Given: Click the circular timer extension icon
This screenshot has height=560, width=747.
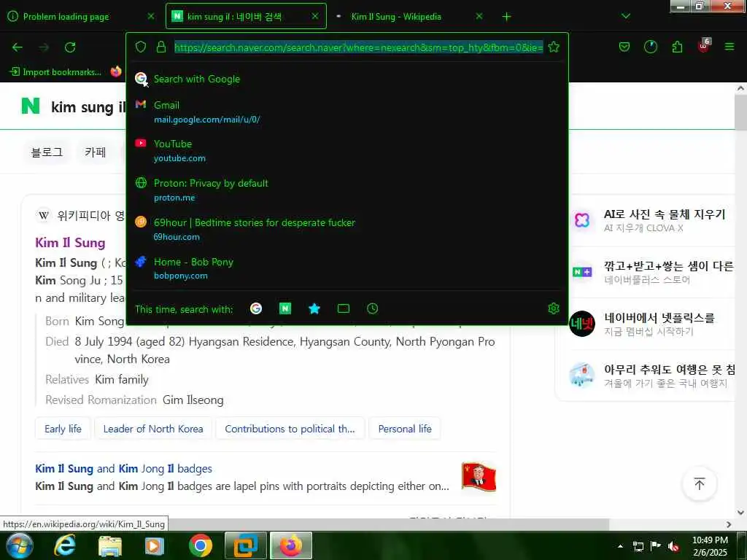Looking at the screenshot, I should [650, 47].
